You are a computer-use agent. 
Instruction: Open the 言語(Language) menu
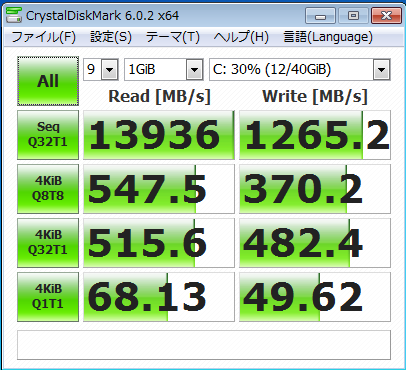(328, 37)
